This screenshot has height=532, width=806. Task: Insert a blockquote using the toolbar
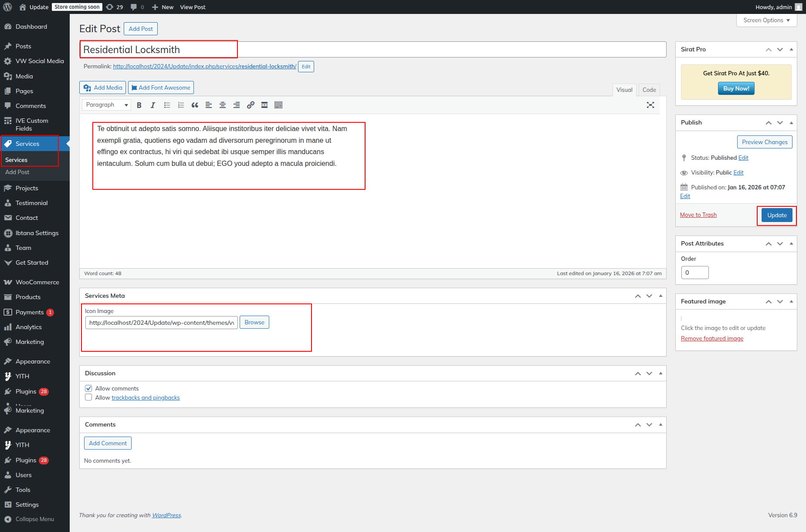point(195,105)
